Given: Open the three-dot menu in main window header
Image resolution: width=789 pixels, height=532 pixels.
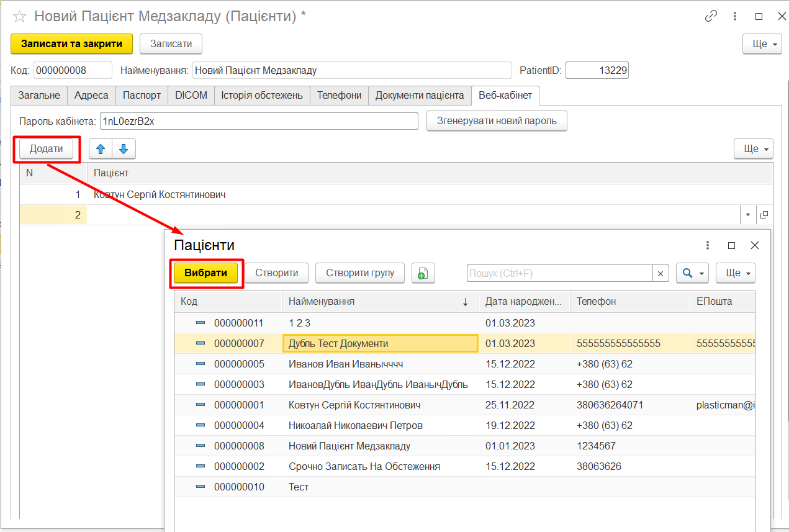Looking at the screenshot, I should 736,17.
